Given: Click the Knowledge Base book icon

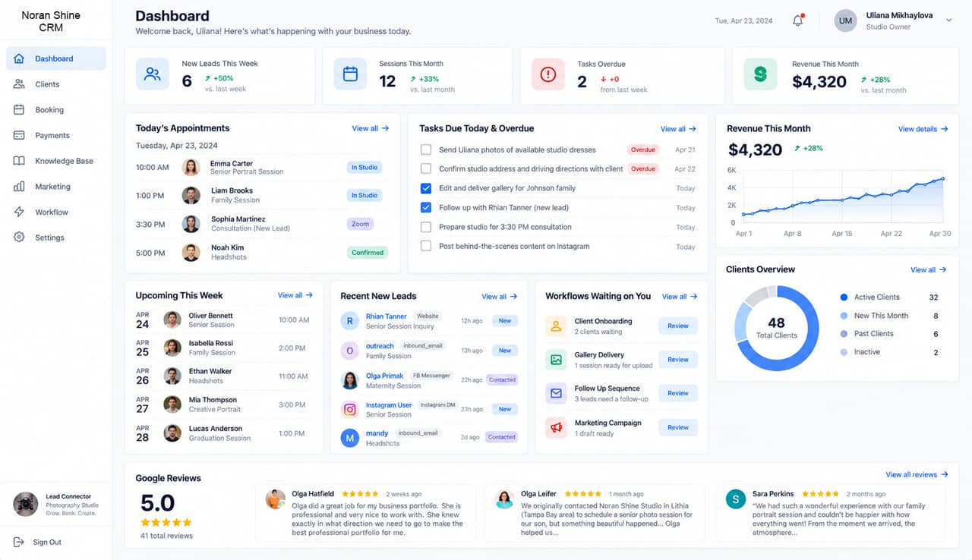Looking at the screenshot, I should (19, 161).
